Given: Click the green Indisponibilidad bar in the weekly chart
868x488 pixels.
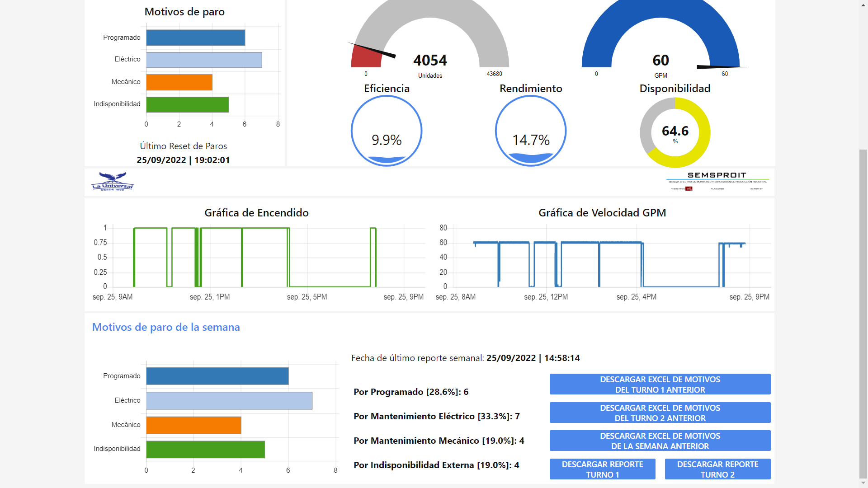Looking at the screenshot, I should 205,450.
